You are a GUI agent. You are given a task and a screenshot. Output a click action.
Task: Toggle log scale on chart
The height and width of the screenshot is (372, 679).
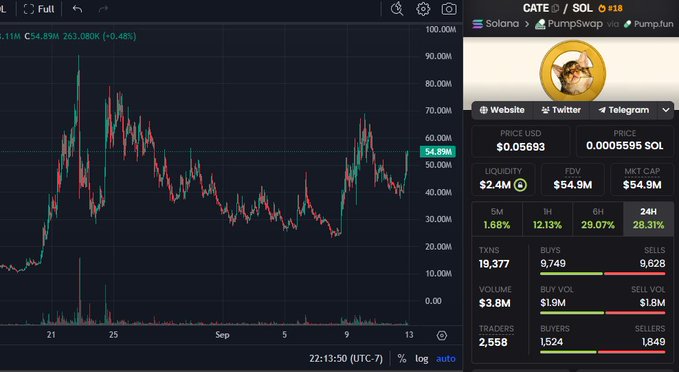point(422,359)
